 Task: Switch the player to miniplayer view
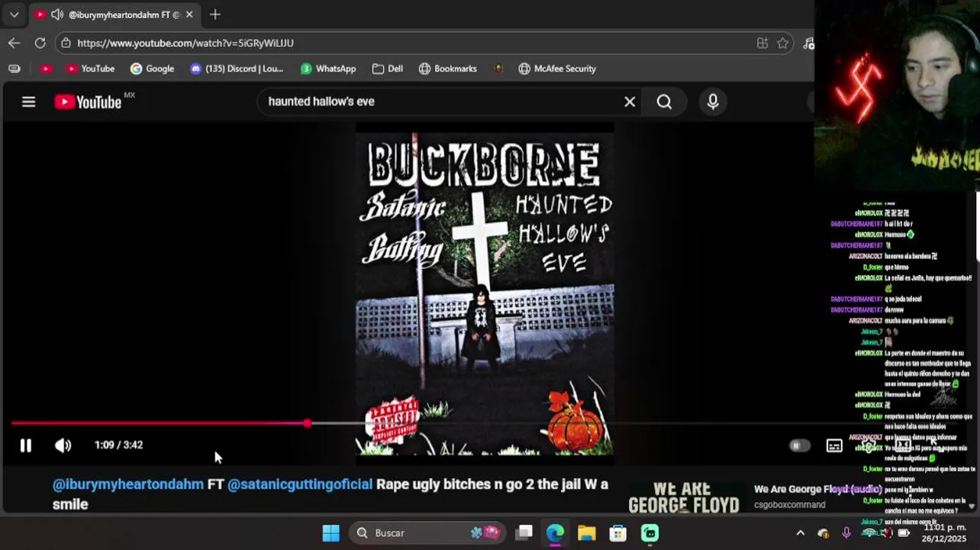click(902, 445)
